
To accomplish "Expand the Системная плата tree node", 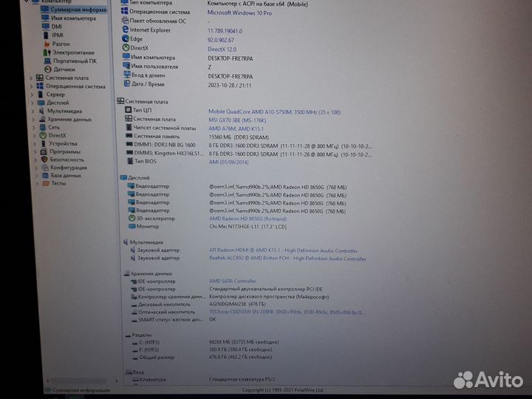I will click(x=31, y=78).
